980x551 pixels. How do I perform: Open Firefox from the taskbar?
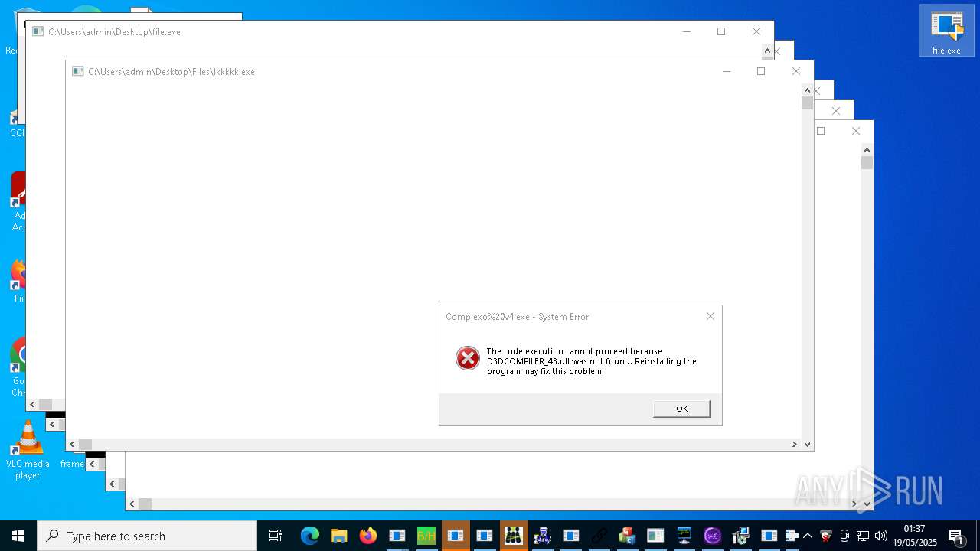click(x=368, y=536)
